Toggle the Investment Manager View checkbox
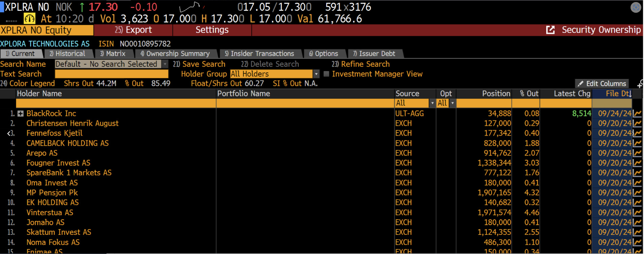 [x=326, y=74]
